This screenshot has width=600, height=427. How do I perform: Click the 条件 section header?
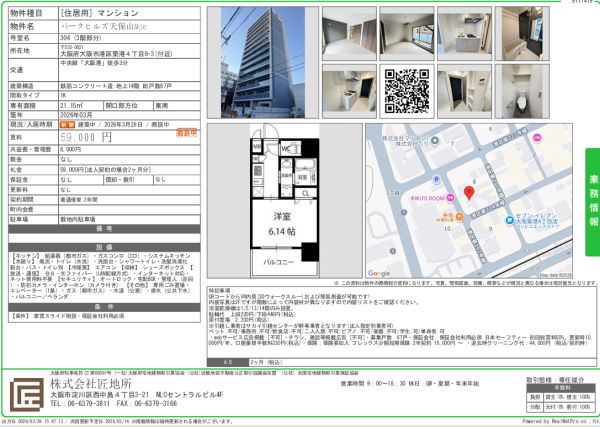click(104, 307)
